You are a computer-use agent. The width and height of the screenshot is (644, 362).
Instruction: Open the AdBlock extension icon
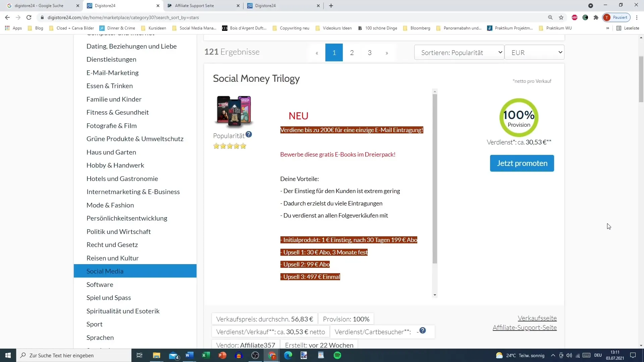pos(575,17)
